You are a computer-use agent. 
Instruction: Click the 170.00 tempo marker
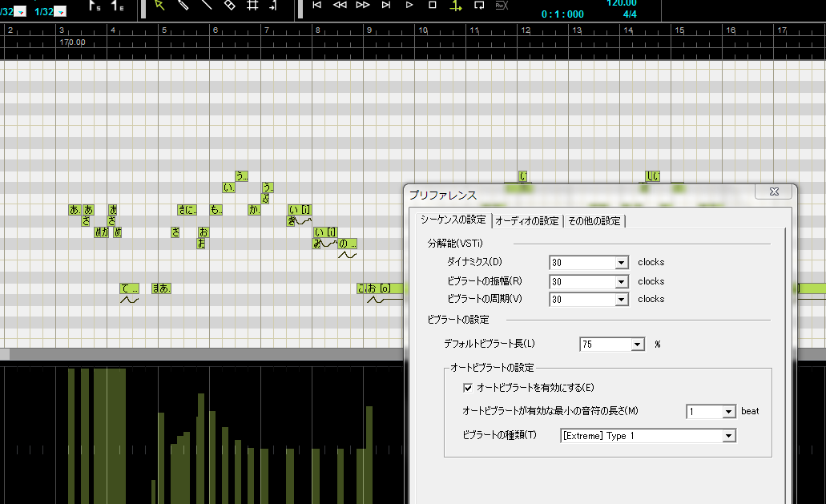click(x=72, y=42)
